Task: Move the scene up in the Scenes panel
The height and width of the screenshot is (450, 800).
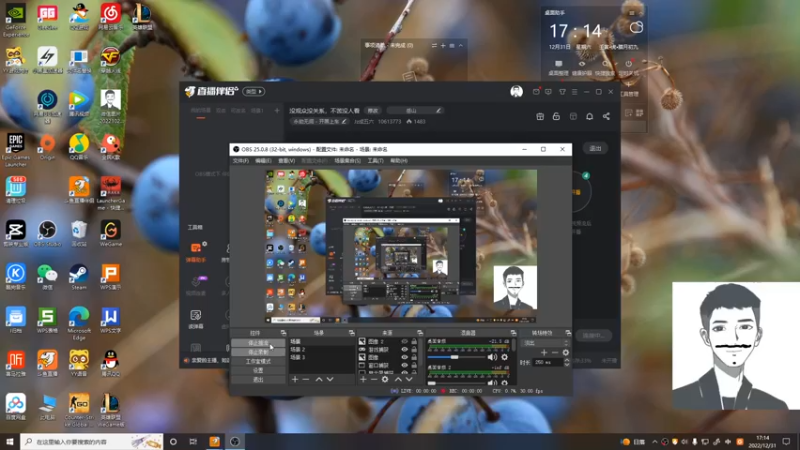Action: (319, 380)
